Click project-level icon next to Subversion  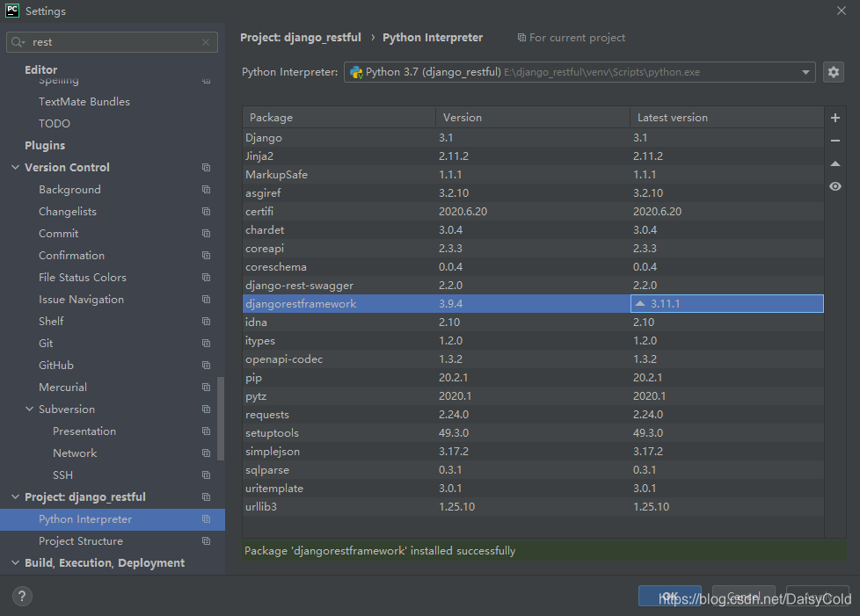(207, 409)
